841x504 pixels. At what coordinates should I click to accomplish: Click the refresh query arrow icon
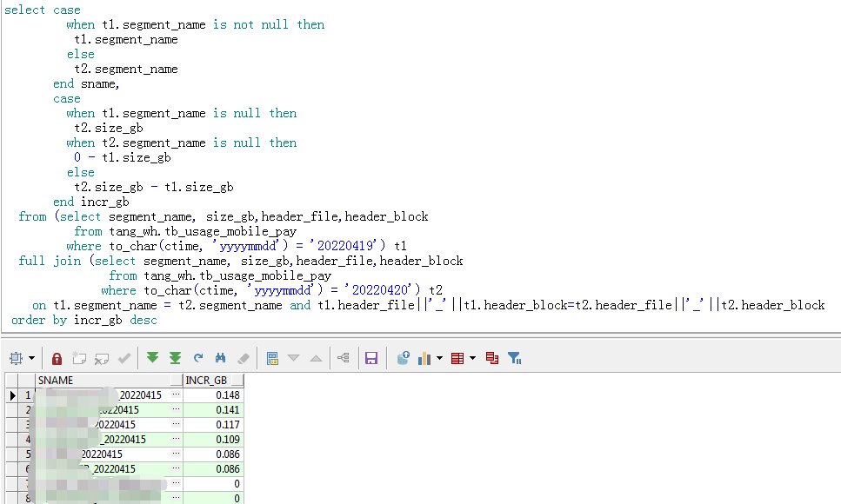[198, 358]
